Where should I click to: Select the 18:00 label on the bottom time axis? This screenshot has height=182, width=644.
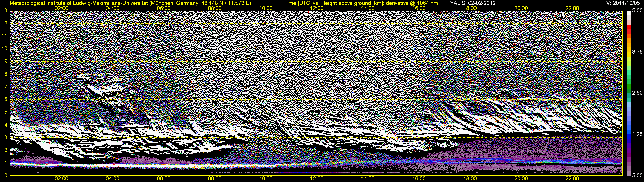click(x=470, y=179)
